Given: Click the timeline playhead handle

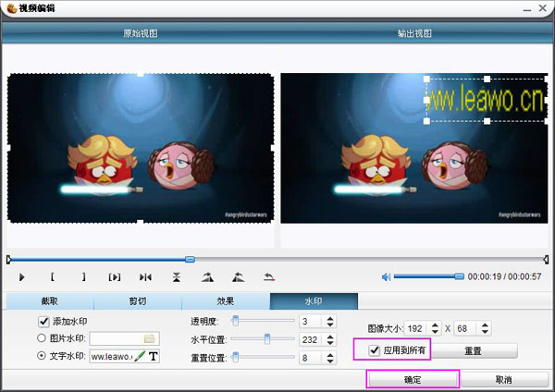Looking at the screenshot, I should click(190, 259).
